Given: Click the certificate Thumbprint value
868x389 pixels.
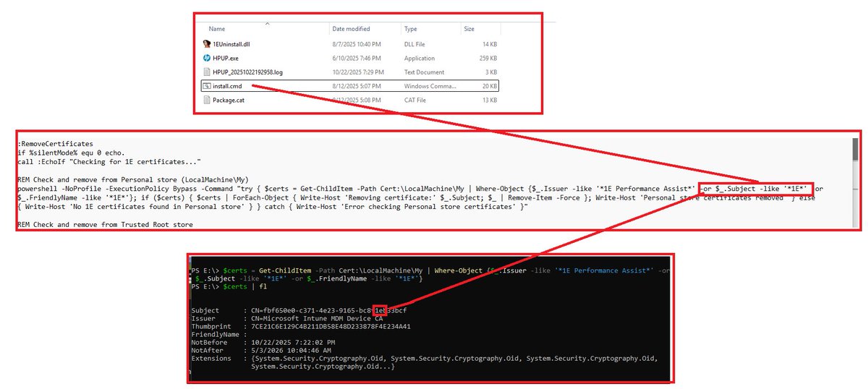Looking at the screenshot, I should click(331, 326).
